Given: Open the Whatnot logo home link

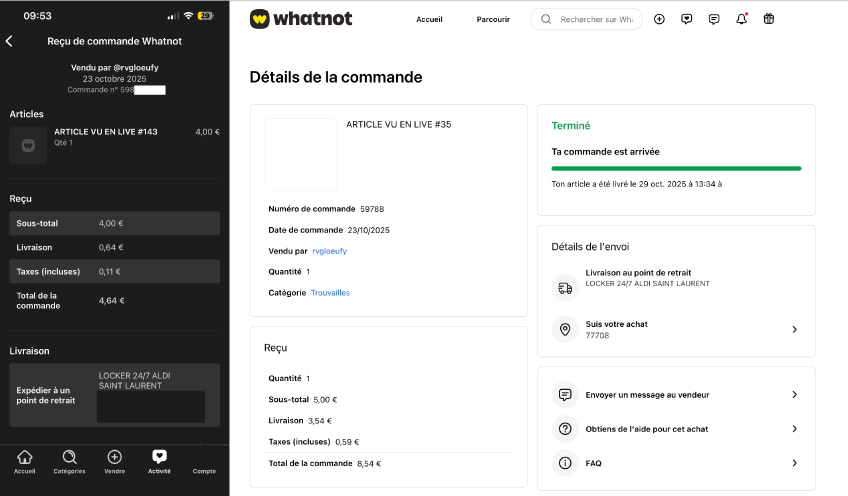Looking at the screenshot, I should 301,19.
